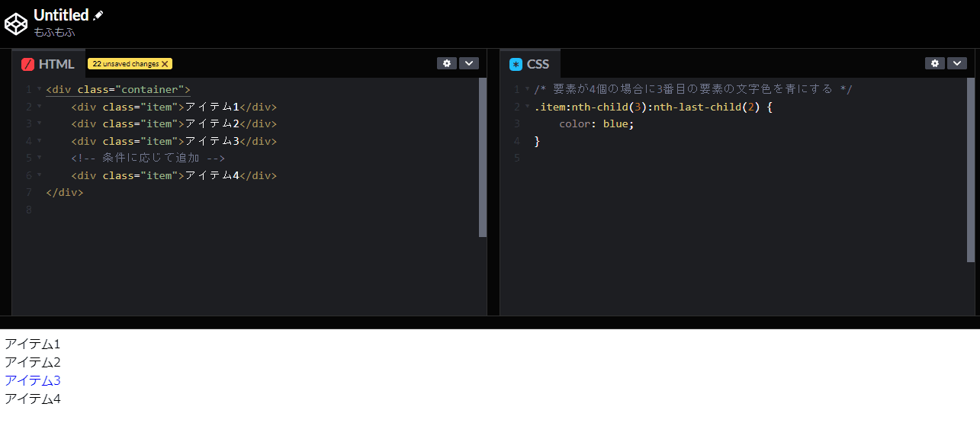Viewport: 980px width, 423px height.
Task: Expand the CSS panel chevron dropdown
Action: point(956,63)
